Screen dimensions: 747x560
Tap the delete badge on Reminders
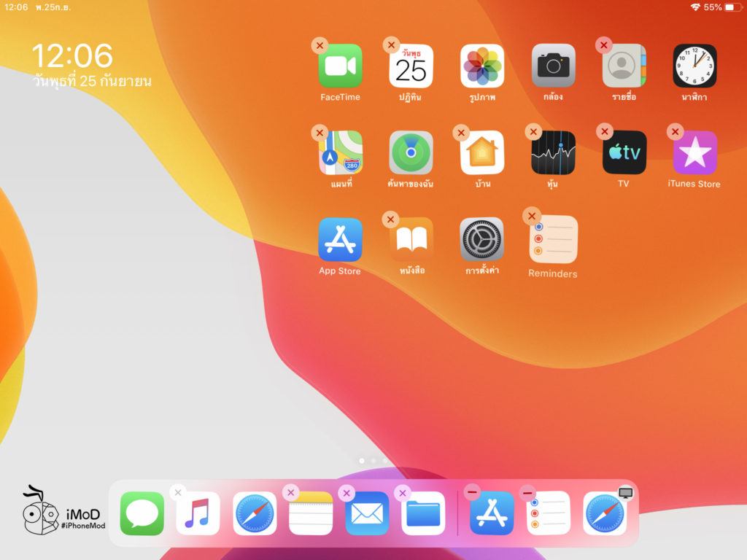tap(532, 216)
